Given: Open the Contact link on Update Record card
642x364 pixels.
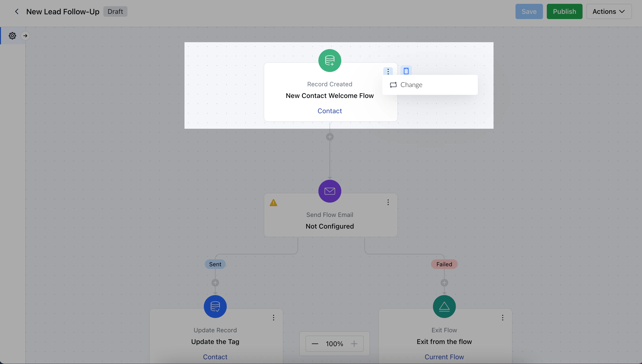Looking at the screenshot, I should 215,357.
